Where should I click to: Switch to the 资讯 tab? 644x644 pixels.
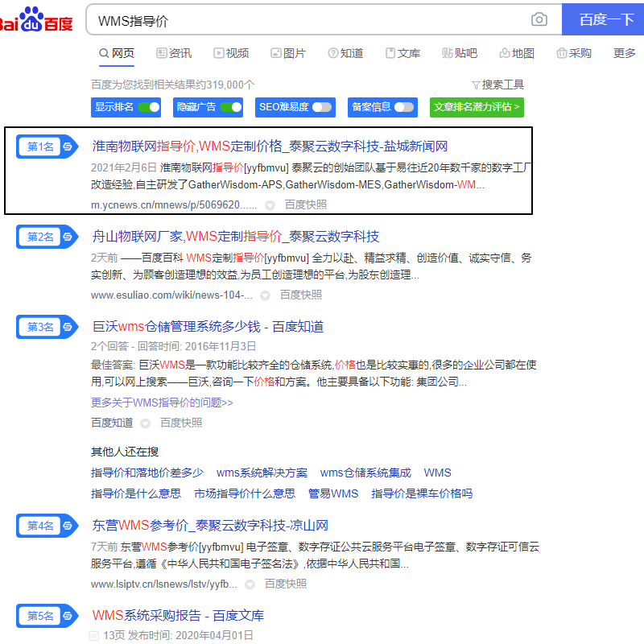[174, 53]
